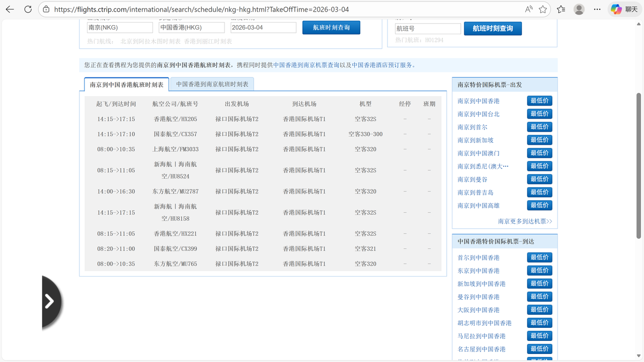Viewport: 644px width, 362px height.
Task: Open 南京到中国台北 link
Action: point(478,114)
